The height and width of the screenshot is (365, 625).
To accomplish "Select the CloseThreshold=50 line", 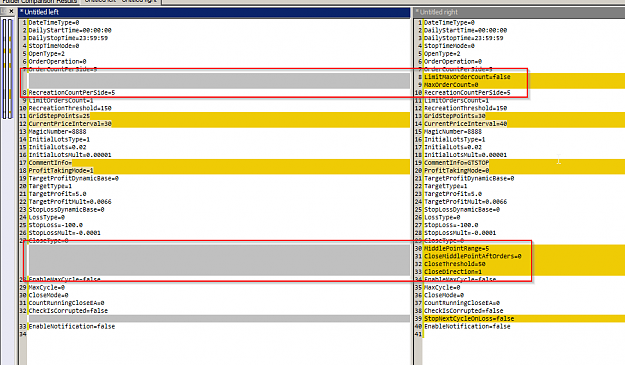I will pos(454,264).
